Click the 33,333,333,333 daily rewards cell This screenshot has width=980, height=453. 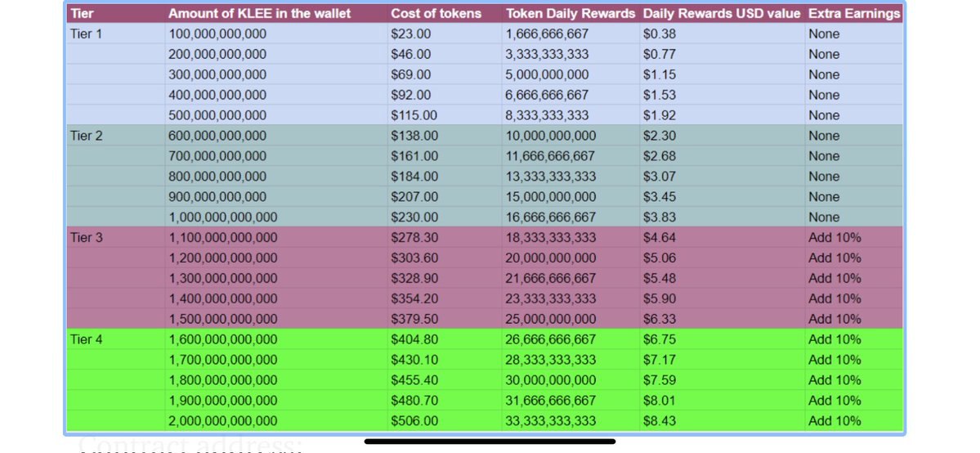pyautogui.click(x=551, y=421)
